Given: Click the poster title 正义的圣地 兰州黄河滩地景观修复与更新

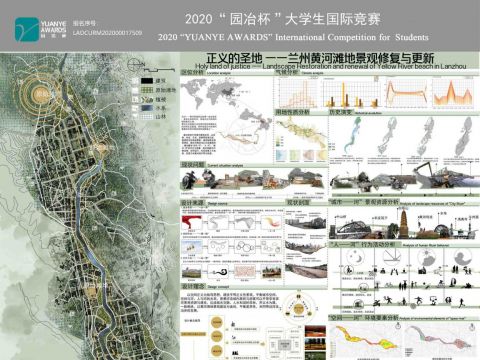Looking at the screenshot, I should point(320,58).
